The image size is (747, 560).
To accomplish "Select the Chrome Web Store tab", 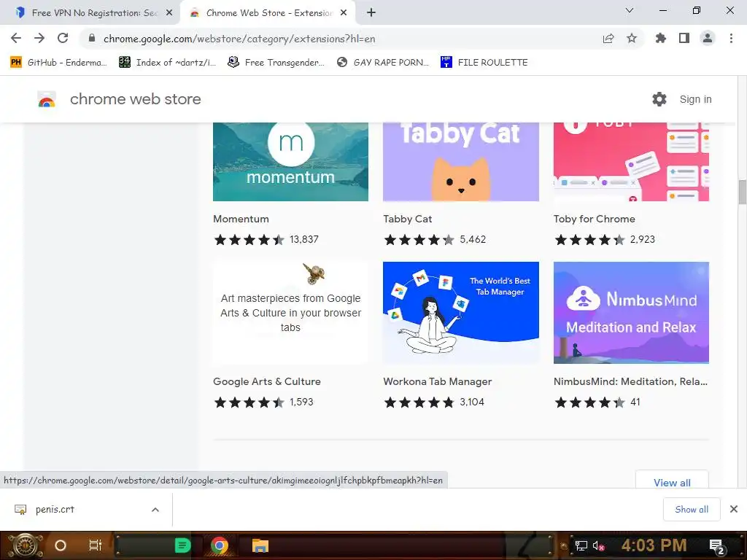I will pos(268,13).
